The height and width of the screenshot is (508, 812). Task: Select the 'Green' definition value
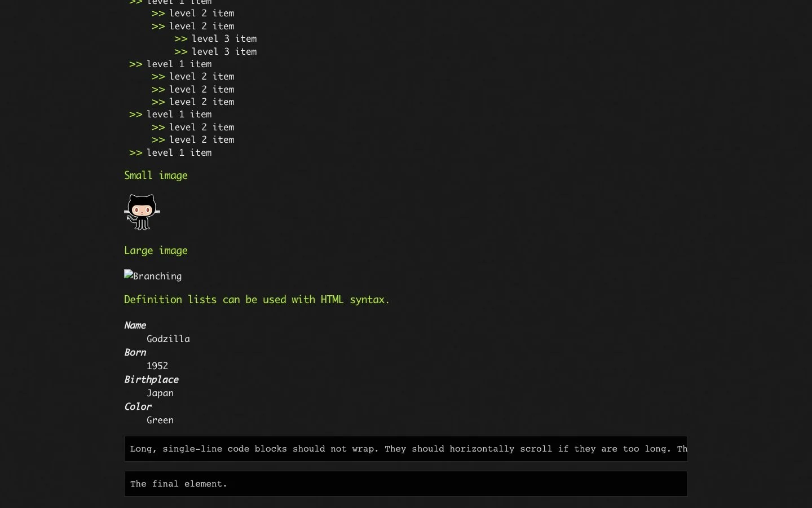160,420
